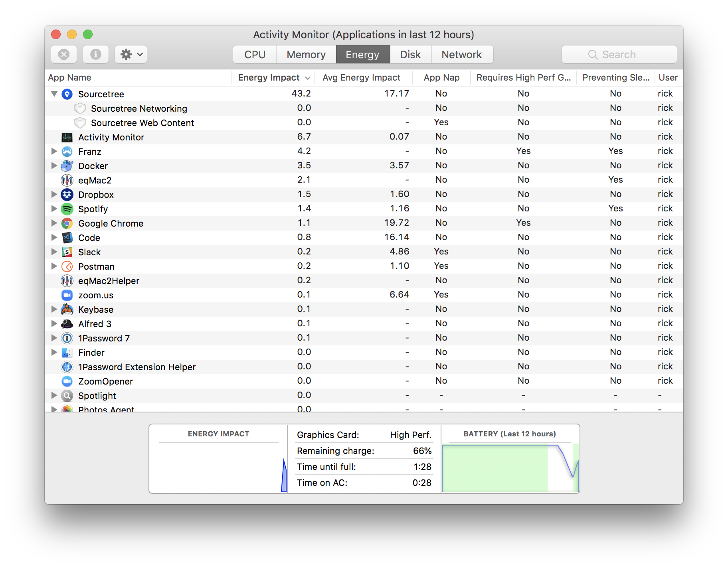
Task: Select the Slack app icon
Action: click(67, 252)
